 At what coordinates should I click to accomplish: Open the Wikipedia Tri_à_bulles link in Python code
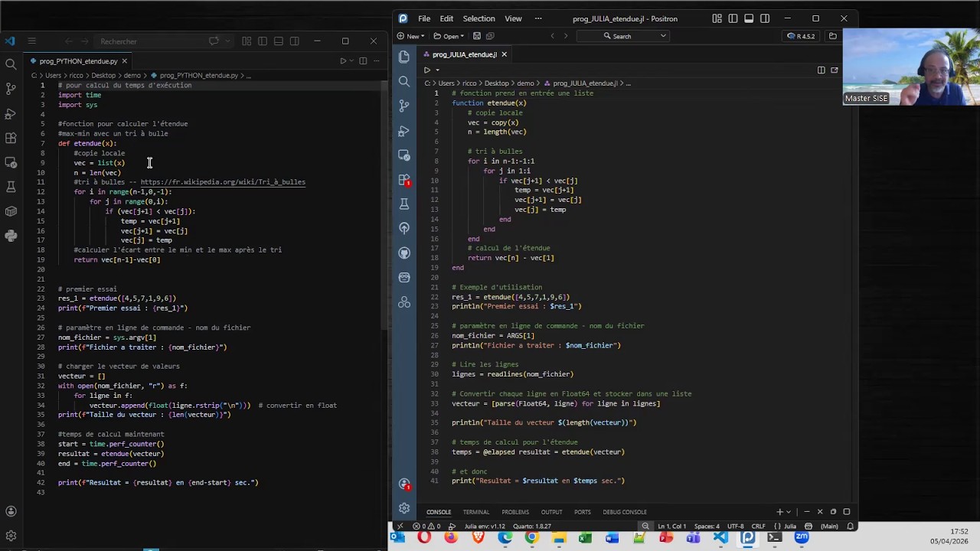(223, 182)
